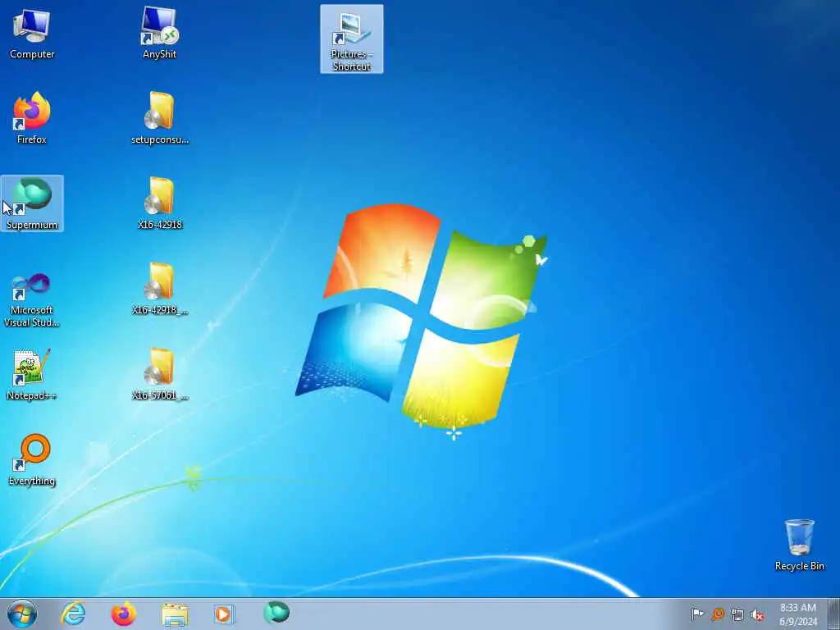840x630 pixels.
Task: Open Windows Media Player from taskbar
Action: point(223,614)
